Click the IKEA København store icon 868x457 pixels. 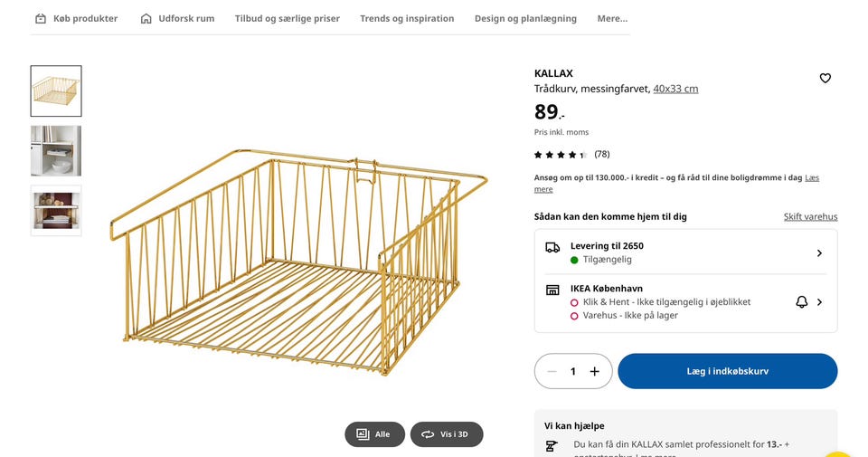pos(552,290)
